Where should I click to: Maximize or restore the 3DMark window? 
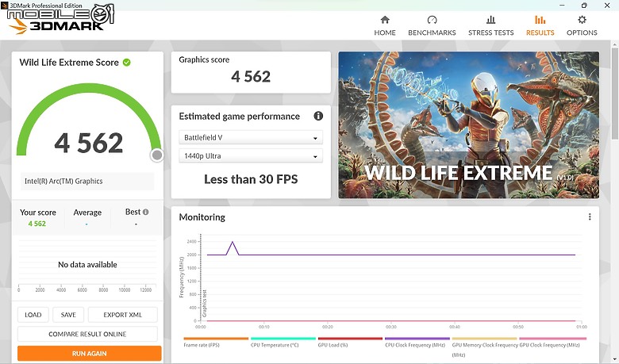pyautogui.click(x=584, y=5)
